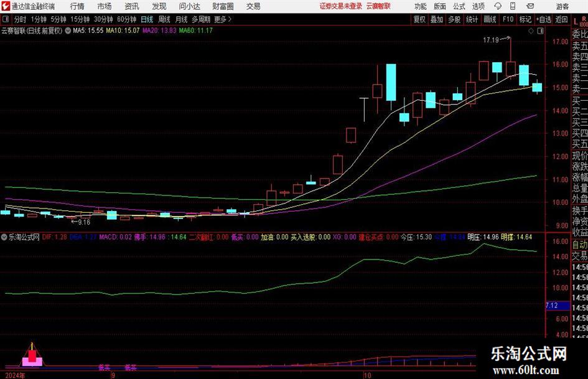Screen dimensions: 588x379
Task: Open the headset customer service icon
Action: pyautogui.click(x=498, y=6)
